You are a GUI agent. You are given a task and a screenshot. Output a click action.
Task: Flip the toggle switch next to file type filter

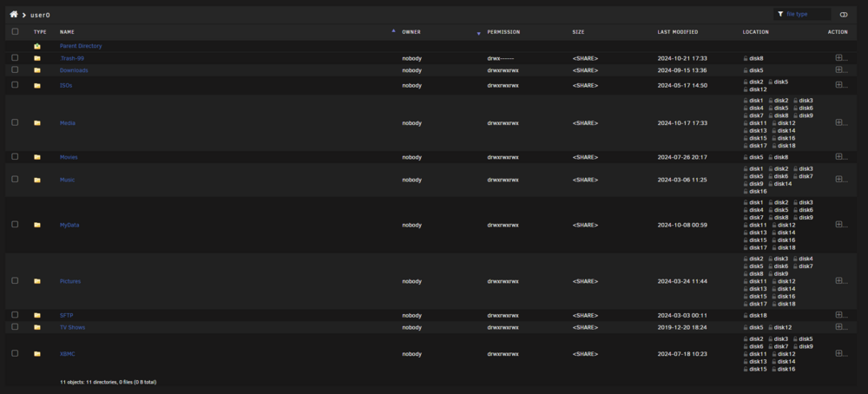pos(844,15)
